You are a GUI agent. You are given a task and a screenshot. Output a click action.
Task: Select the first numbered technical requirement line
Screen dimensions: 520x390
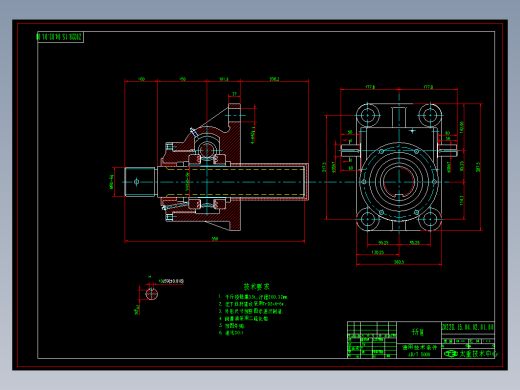[253, 297]
